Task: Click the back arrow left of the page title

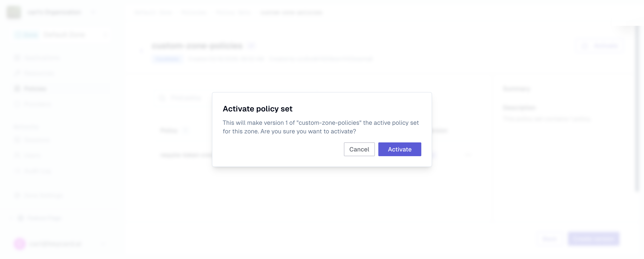Action: coord(141,51)
